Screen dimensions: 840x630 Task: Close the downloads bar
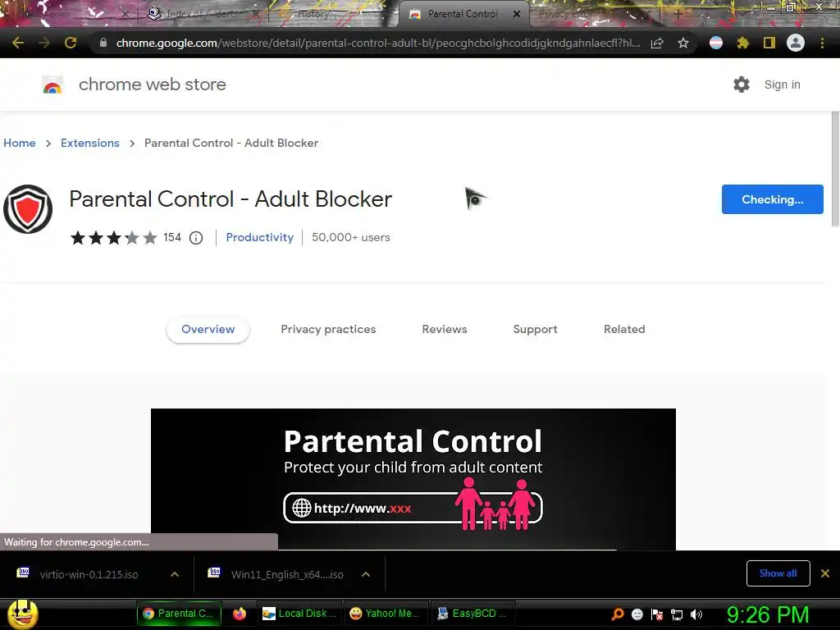coord(825,573)
